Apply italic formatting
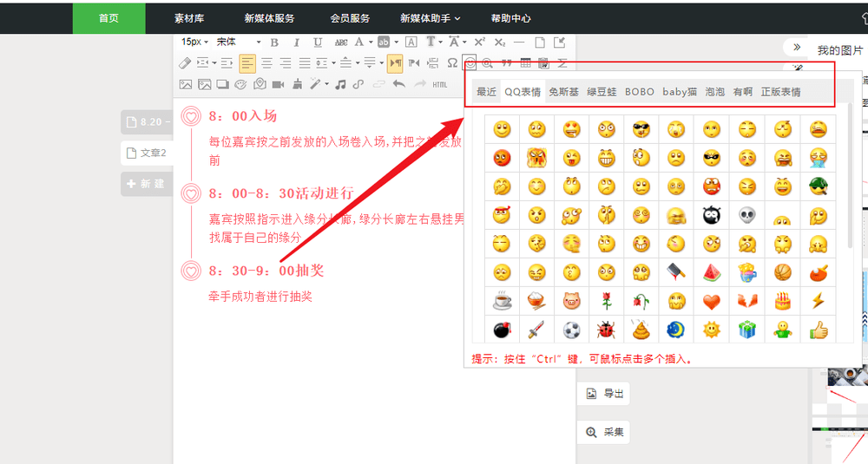The image size is (868, 464). (296, 42)
